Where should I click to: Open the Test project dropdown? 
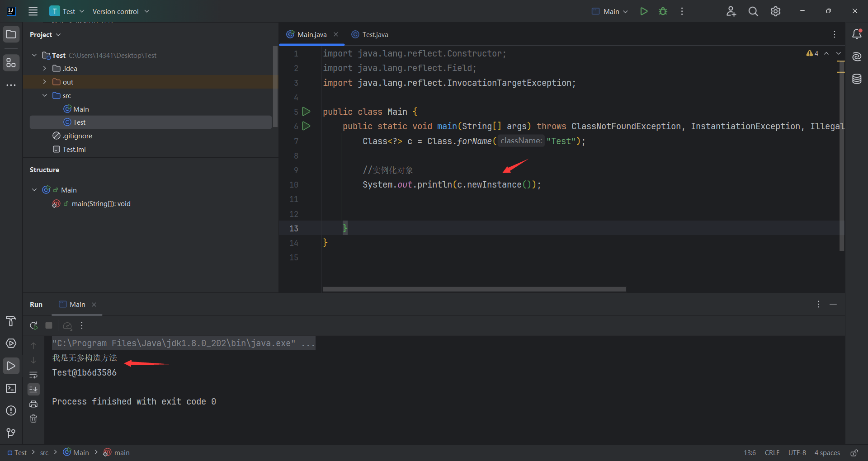click(x=67, y=11)
